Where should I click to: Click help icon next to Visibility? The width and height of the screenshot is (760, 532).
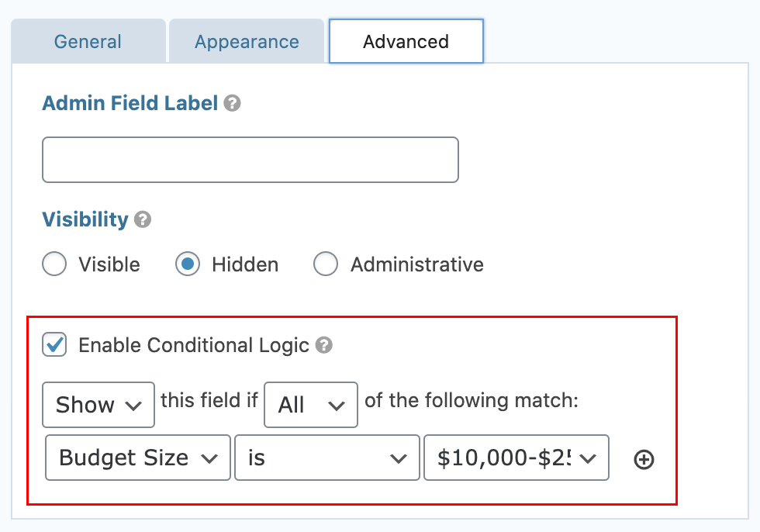(143, 219)
